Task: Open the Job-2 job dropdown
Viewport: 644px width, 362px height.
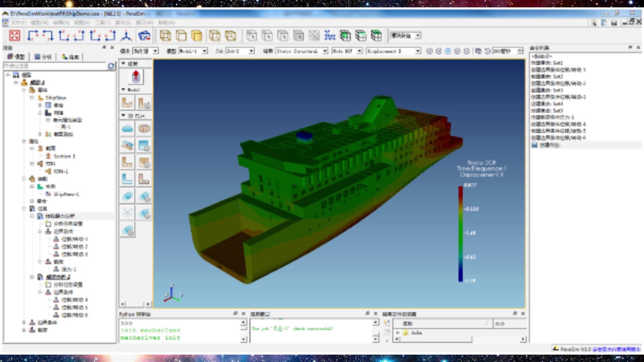Action: pyautogui.click(x=240, y=51)
